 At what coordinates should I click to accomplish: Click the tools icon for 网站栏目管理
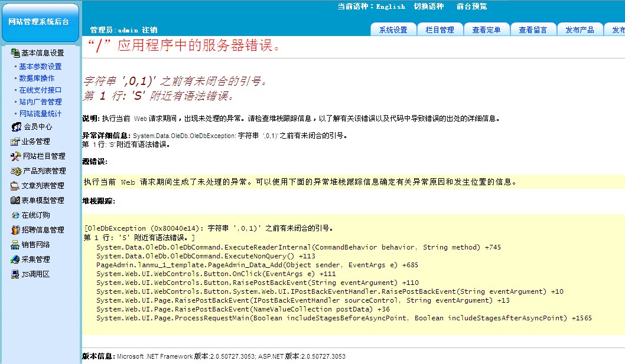15,156
